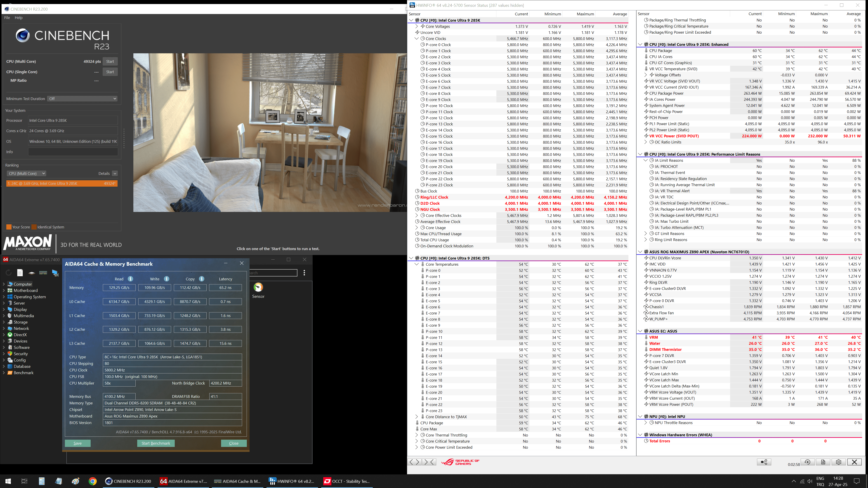Open the Minimum Test Duration dropdown
Viewport: 868px width, 488px height.
tap(83, 99)
